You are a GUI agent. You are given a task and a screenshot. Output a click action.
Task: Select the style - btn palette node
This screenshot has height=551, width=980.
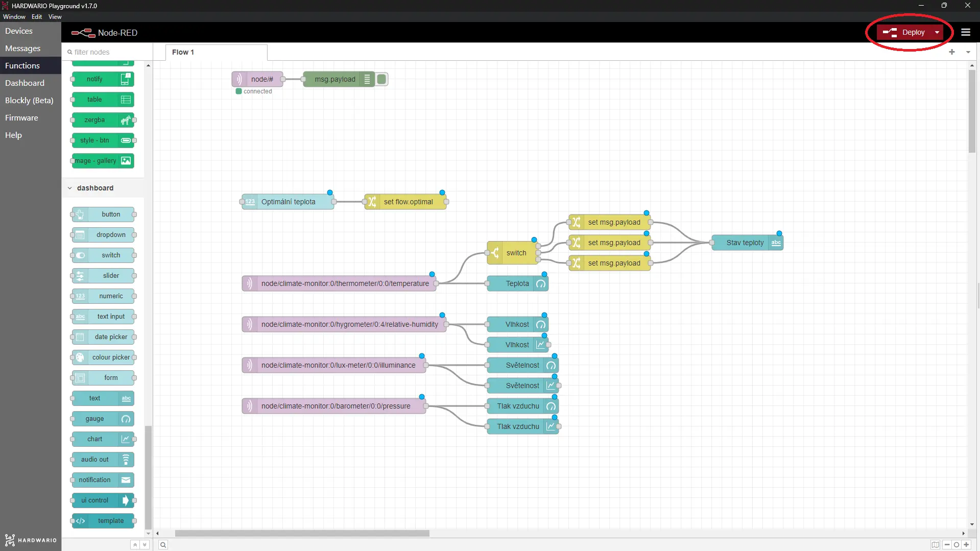click(x=103, y=140)
